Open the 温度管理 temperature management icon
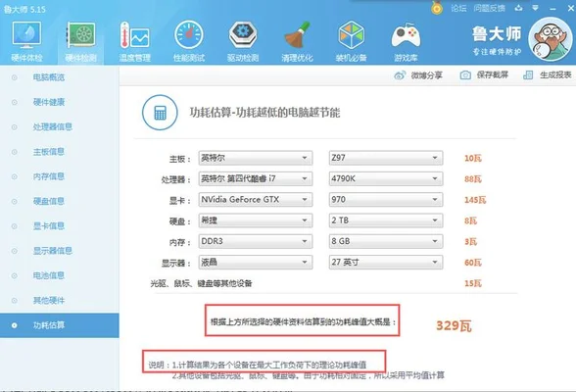Image resolution: width=576 pixels, height=392 pixels. point(134,35)
